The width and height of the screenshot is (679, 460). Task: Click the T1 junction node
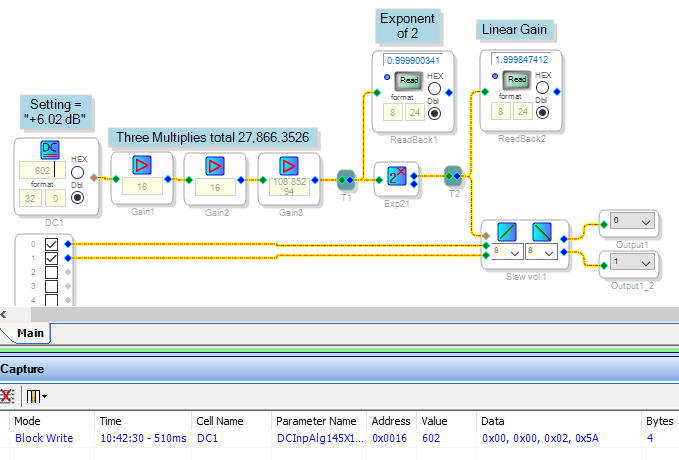pos(346,180)
